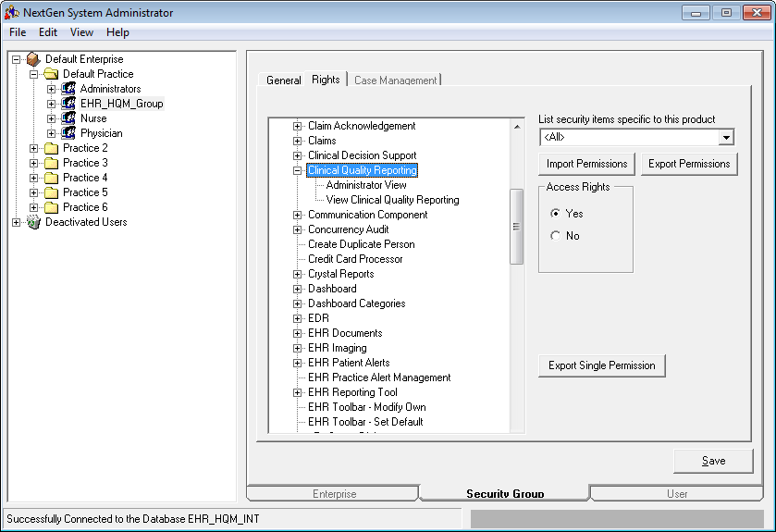This screenshot has height=532, width=776.
Task: Select EHR Practice Alert Management item
Action: pos(379,377)
